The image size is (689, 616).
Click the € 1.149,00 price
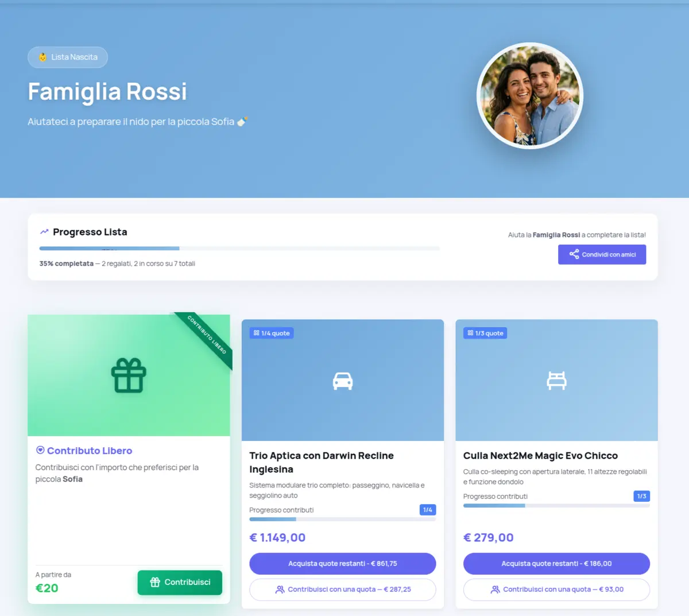coord(277,537)
